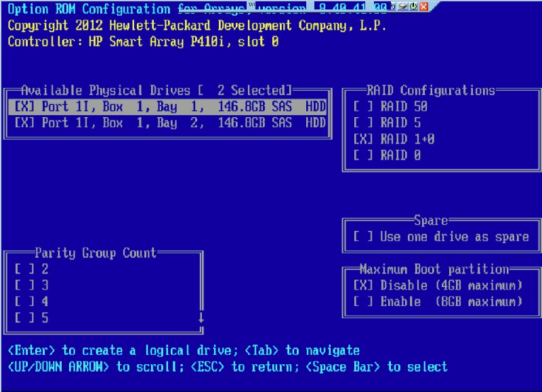Click the '<ESC> to return' hint
Screen dimensions: 542x392
[x=245, y=367]
